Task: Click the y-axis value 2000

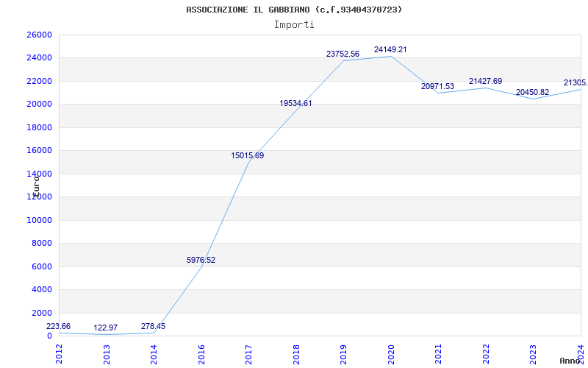Action: click(41, 313)
